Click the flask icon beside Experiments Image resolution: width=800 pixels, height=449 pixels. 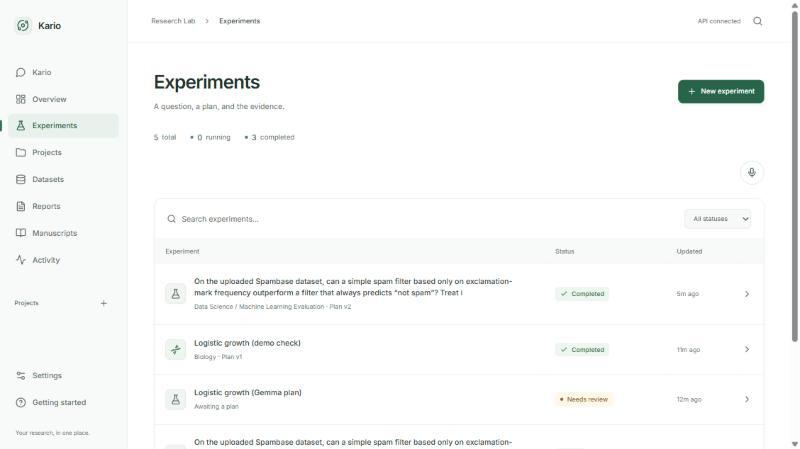pyautogui.click(x=20, y=126)
